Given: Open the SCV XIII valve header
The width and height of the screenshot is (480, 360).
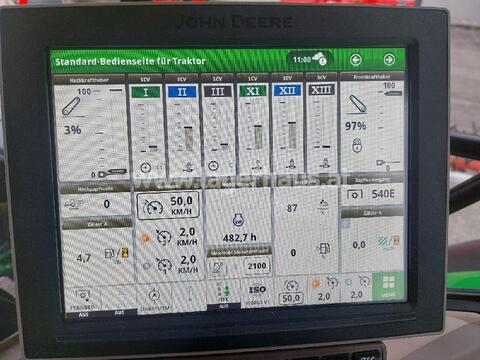Looking at the screenshot, I should [322, 89].
